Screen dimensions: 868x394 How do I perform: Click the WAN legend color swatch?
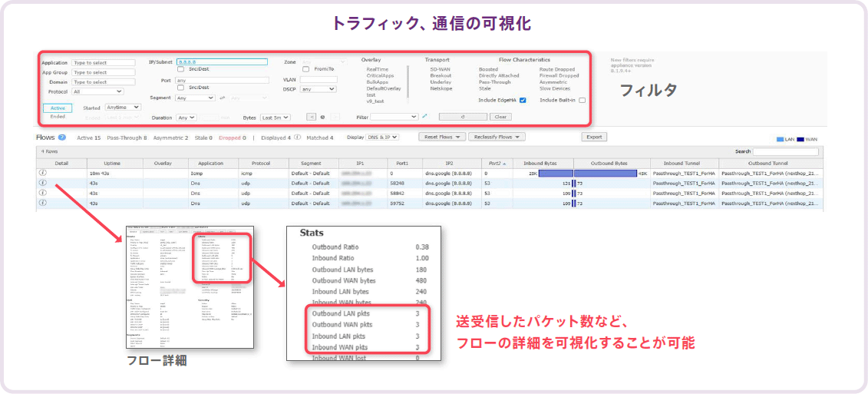coord(800,140)
